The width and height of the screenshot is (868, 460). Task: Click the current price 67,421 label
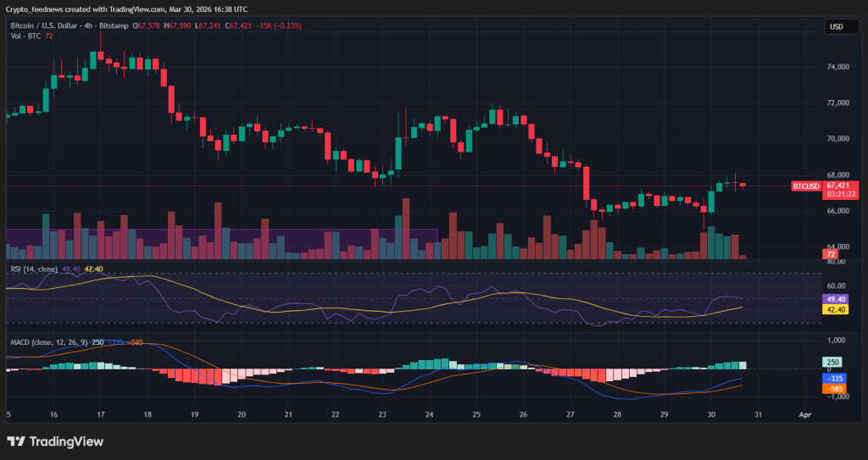click(x=837, y=184)
